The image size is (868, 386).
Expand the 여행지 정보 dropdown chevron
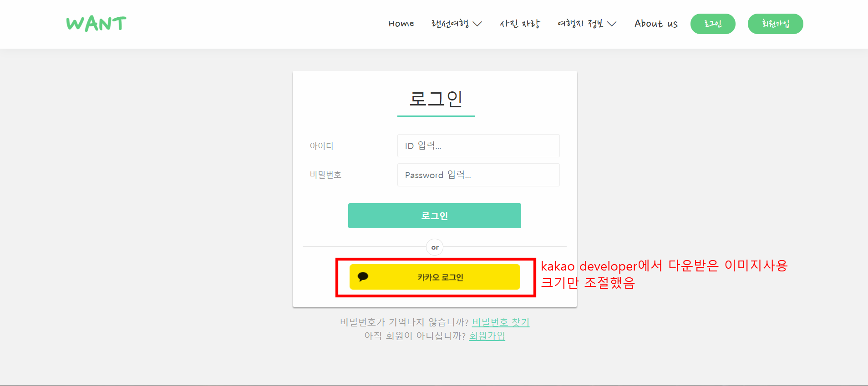click(612, 24)
